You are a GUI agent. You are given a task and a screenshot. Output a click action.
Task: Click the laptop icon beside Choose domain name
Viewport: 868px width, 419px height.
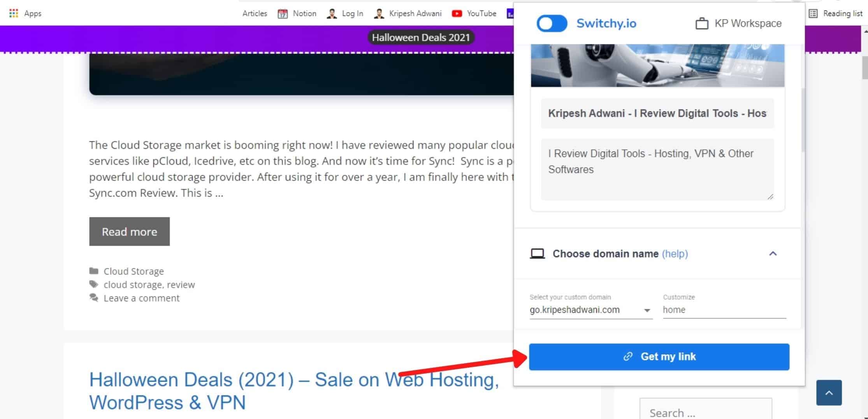tap(538, 254)
